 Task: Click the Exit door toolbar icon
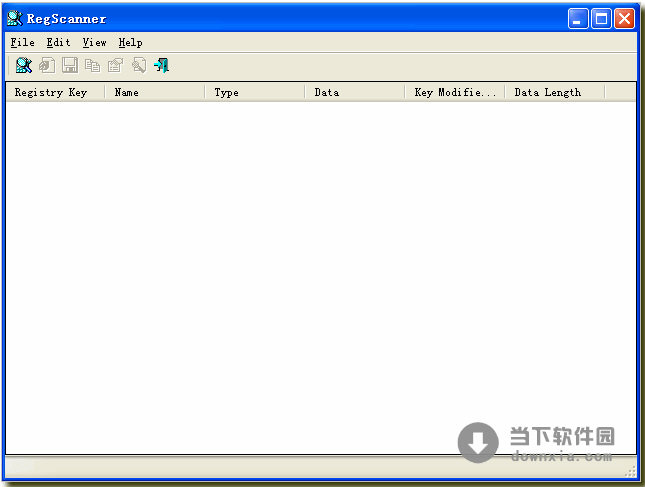[162, 66]
